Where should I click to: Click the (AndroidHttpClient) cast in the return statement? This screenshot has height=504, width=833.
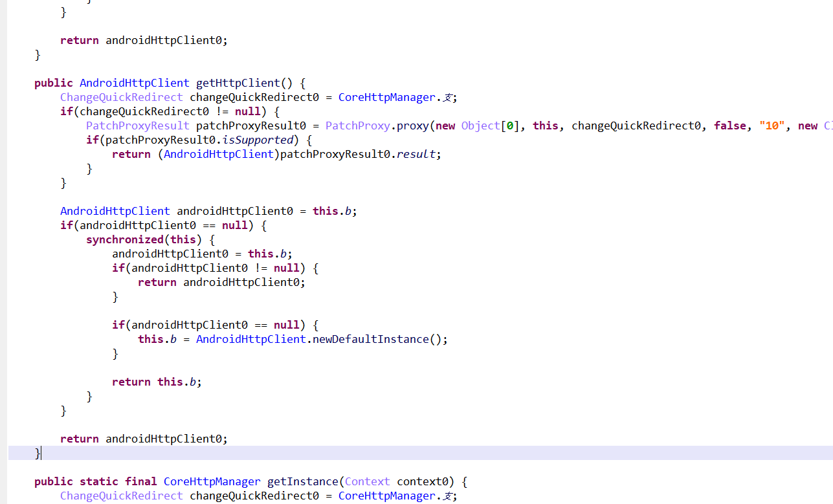pos(218,154)
